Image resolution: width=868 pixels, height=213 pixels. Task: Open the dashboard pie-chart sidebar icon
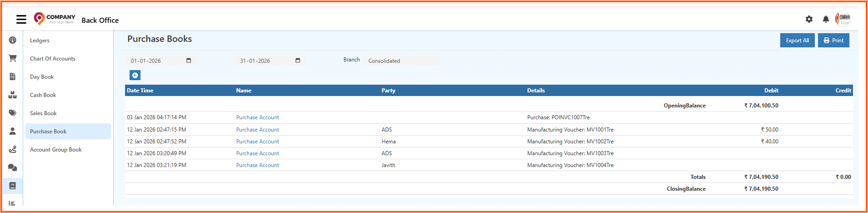coord(13,40)
